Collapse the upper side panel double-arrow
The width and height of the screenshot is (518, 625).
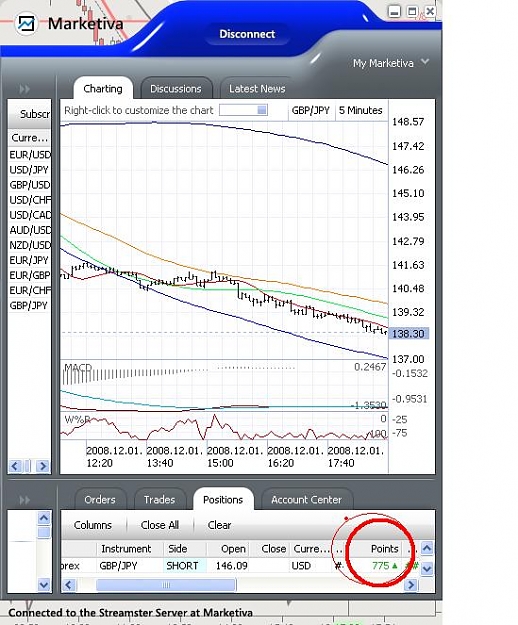tap(24, 89)
